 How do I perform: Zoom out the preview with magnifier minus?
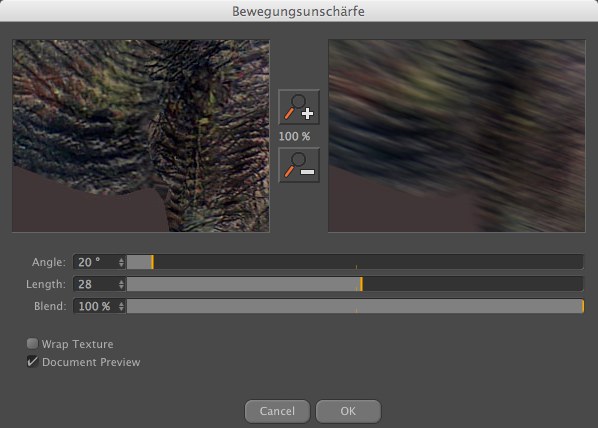click(299, 165)
